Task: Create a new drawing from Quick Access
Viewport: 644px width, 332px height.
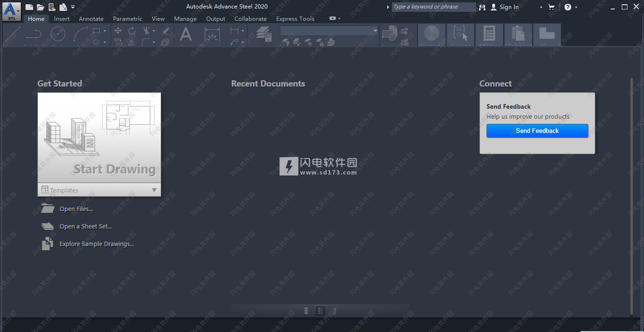Action: click(29, 7)
